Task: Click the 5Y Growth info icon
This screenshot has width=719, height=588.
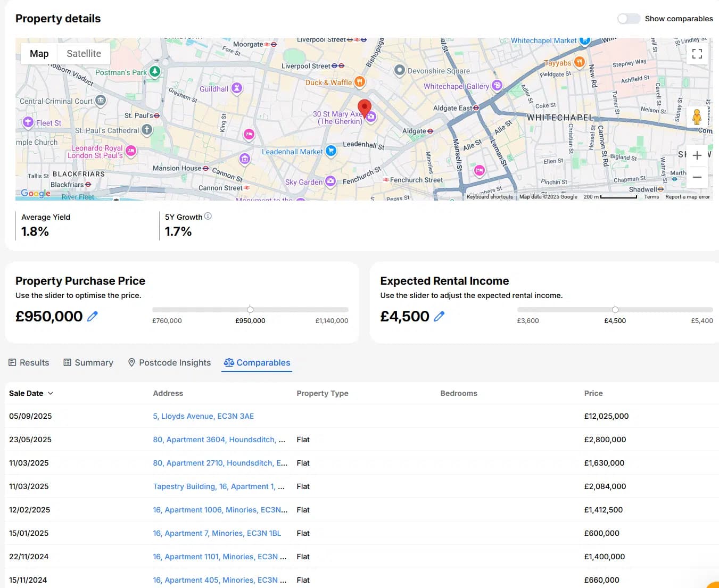Action: point(208,216)
